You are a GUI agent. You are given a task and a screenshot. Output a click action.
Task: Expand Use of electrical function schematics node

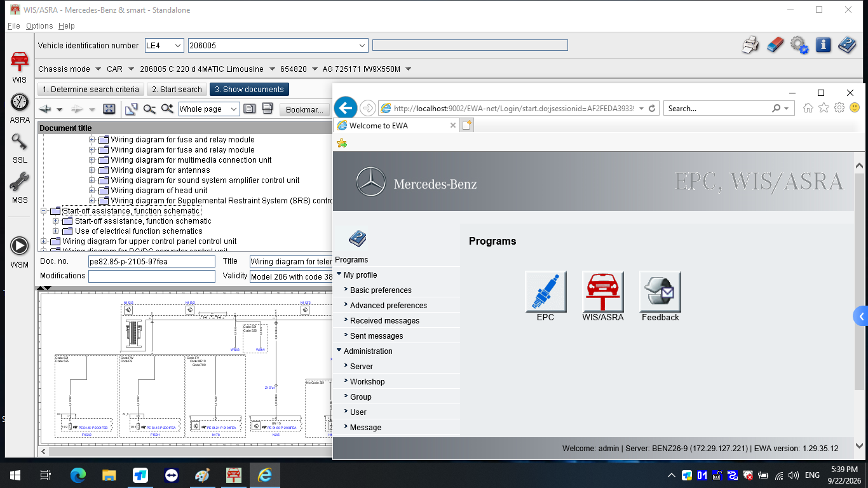tap(56, 231)
